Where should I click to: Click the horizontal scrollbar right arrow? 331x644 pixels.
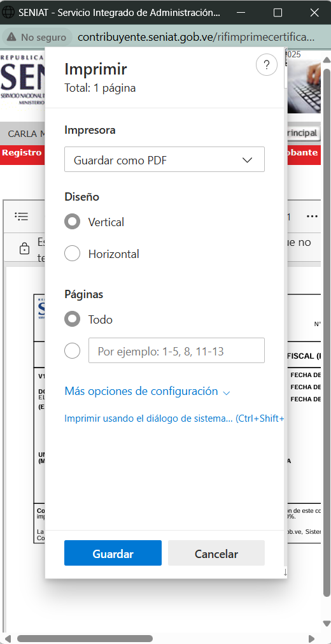[312, 639]
